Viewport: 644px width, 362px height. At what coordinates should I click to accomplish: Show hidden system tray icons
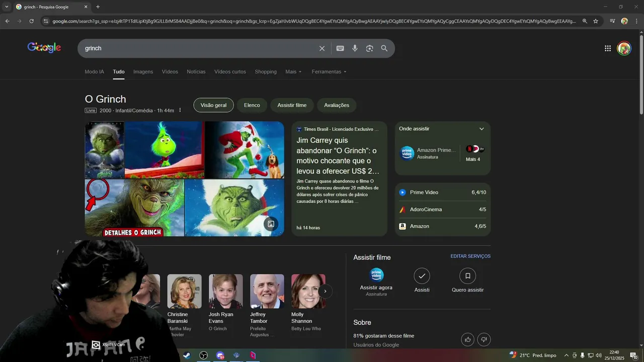(566, 355)
